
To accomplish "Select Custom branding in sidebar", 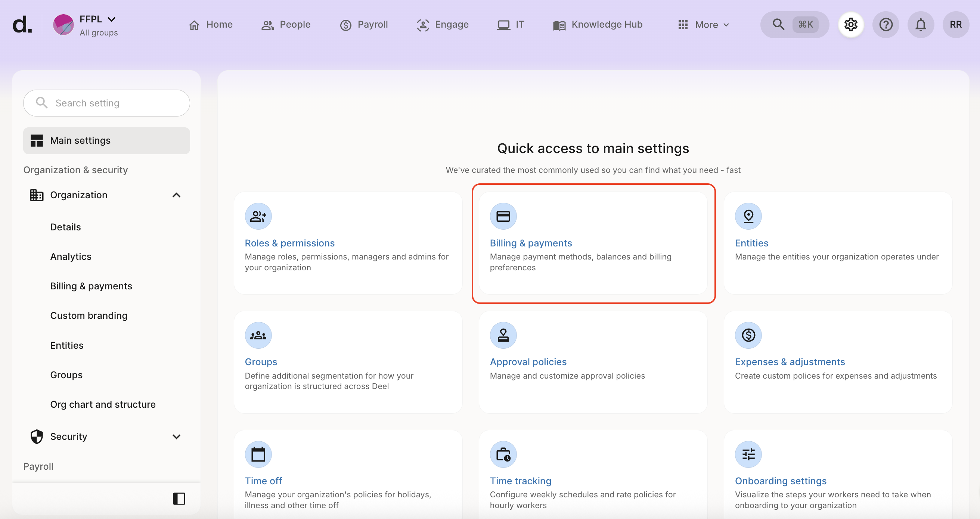I will coord(89,316).
